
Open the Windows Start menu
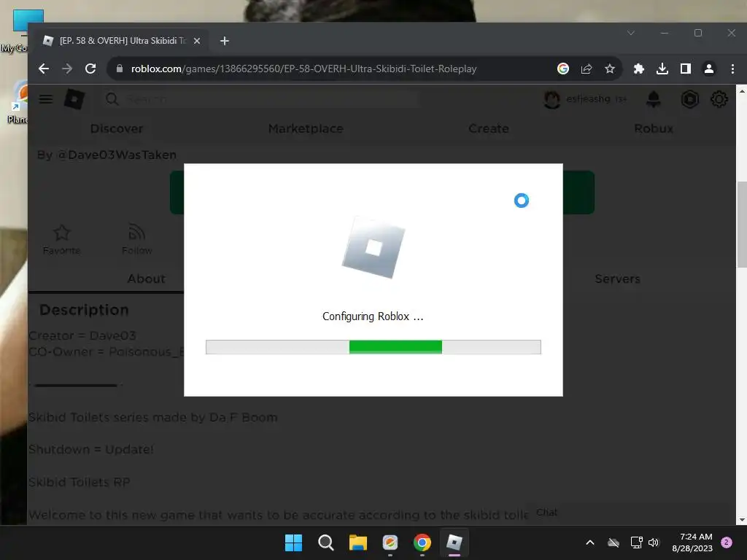tap(293, 542)
